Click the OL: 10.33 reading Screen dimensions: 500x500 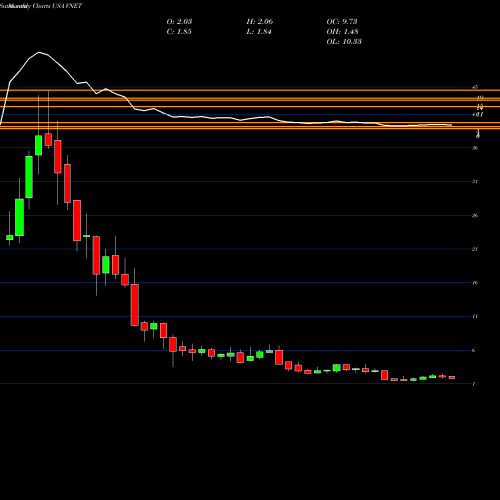click(x=344, y=42)
